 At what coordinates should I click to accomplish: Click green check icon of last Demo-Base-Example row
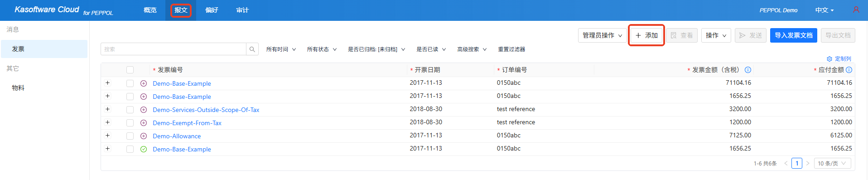click(x=144, y=149)
